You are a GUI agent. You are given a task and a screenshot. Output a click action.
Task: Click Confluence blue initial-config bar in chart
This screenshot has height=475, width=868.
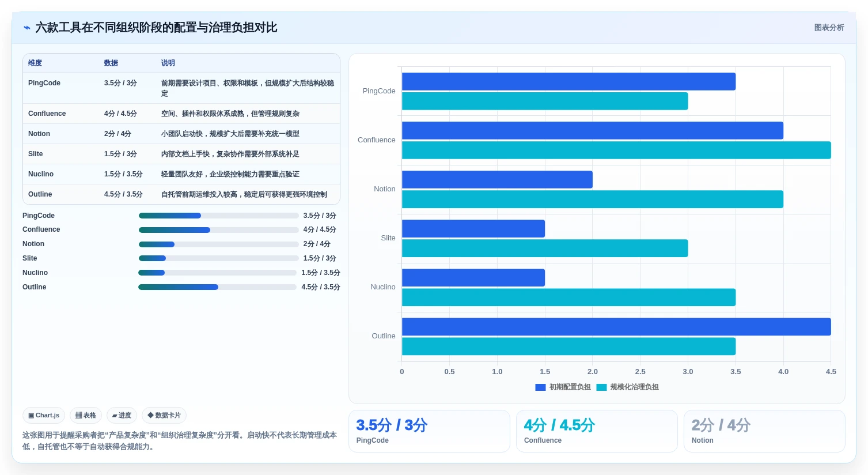coord(593,130)
